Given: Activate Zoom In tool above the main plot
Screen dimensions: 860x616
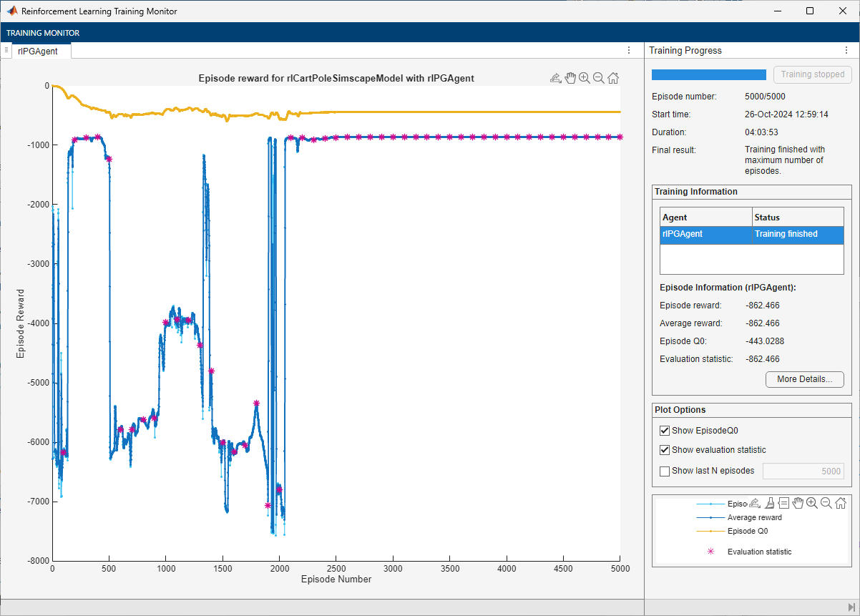Looking at the screenshot, I should 585,79.
